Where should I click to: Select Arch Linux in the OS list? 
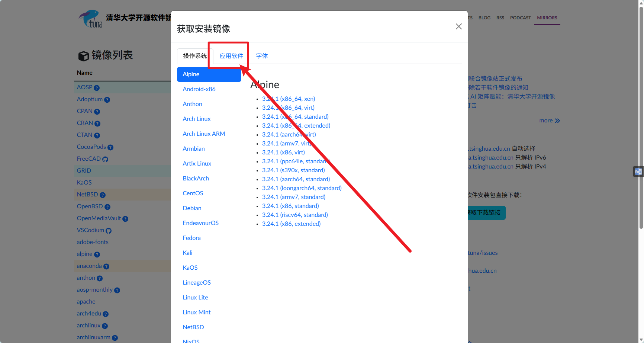(209, 119)
